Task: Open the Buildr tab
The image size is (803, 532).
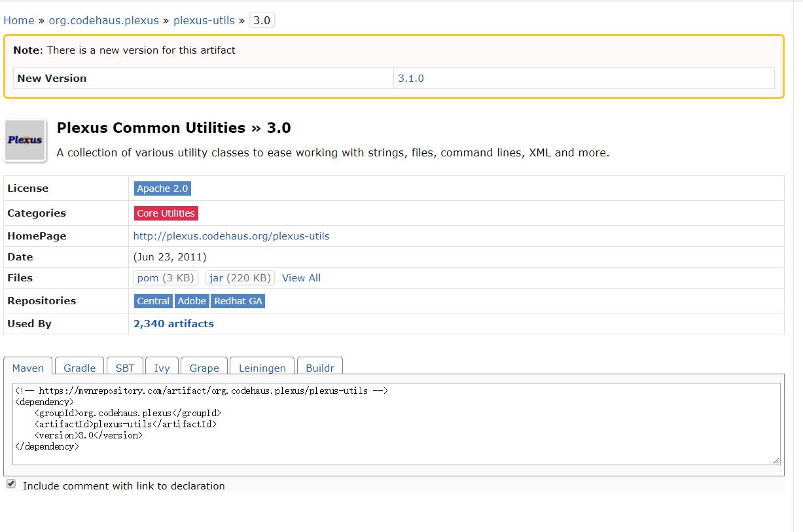Action: tap(320, 368)
